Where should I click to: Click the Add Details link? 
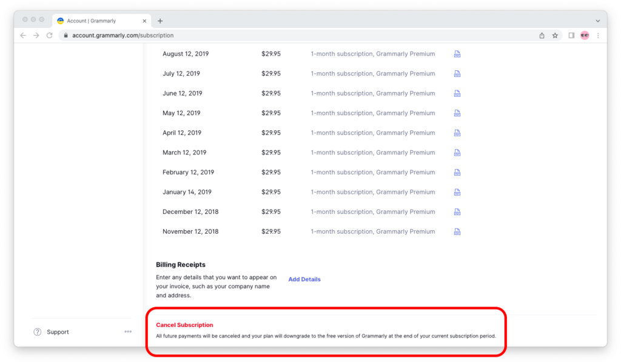(304, 279)
